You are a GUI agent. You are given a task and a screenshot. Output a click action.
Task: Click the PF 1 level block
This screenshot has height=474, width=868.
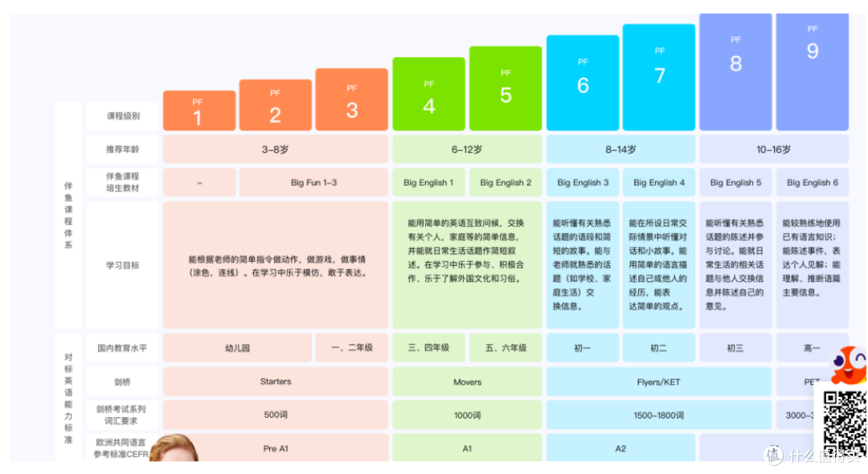(x=199, y=111)
